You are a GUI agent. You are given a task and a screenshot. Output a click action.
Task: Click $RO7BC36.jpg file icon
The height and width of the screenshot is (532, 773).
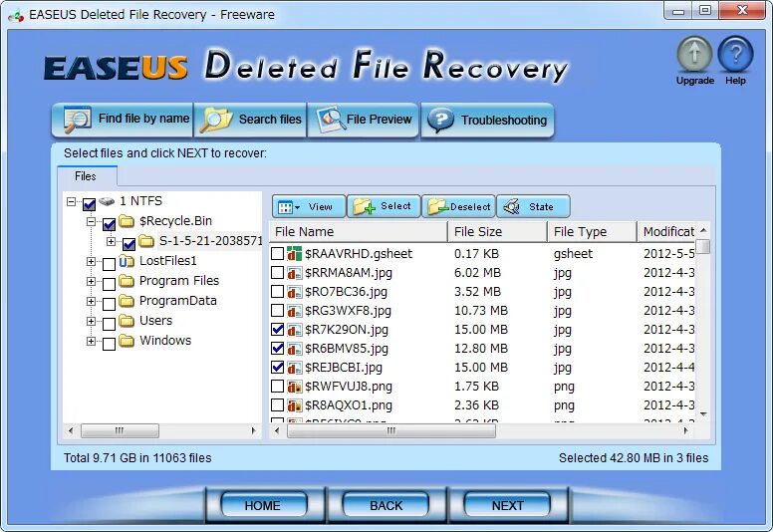pos(294,292)
